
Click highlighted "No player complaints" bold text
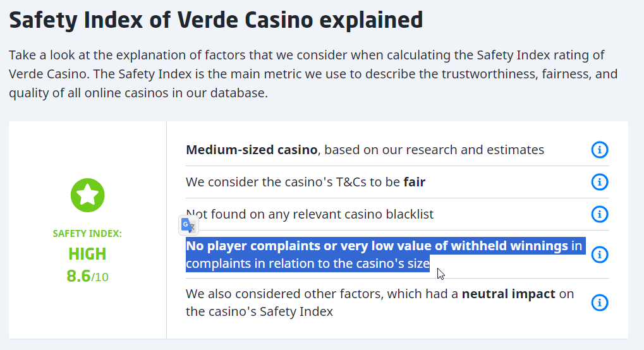tap(377, 246)
